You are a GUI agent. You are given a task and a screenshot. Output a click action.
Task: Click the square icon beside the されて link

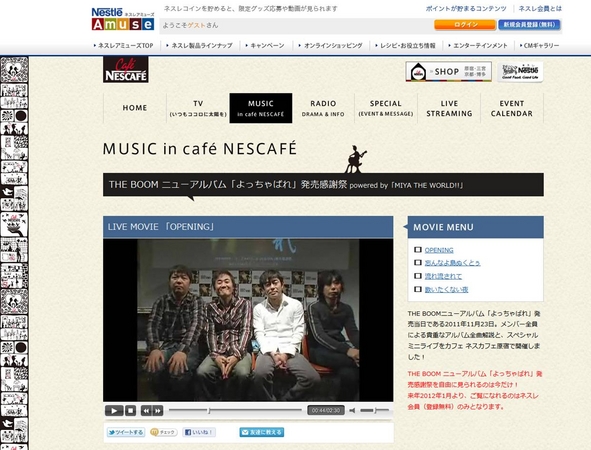coord(417,276)
